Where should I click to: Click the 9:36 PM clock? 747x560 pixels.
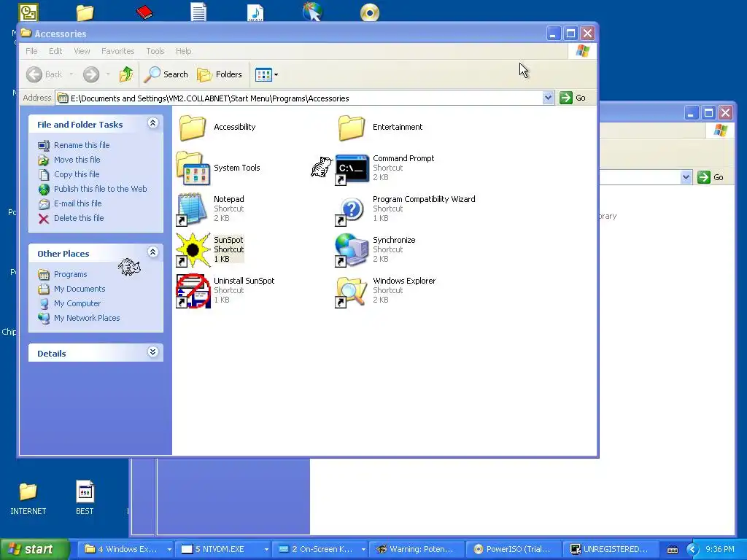720,549
